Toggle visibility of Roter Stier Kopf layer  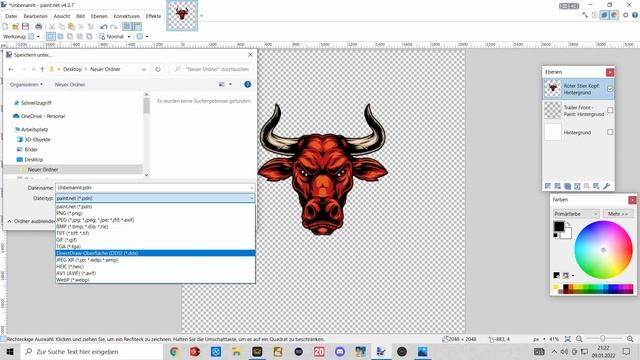610,89
